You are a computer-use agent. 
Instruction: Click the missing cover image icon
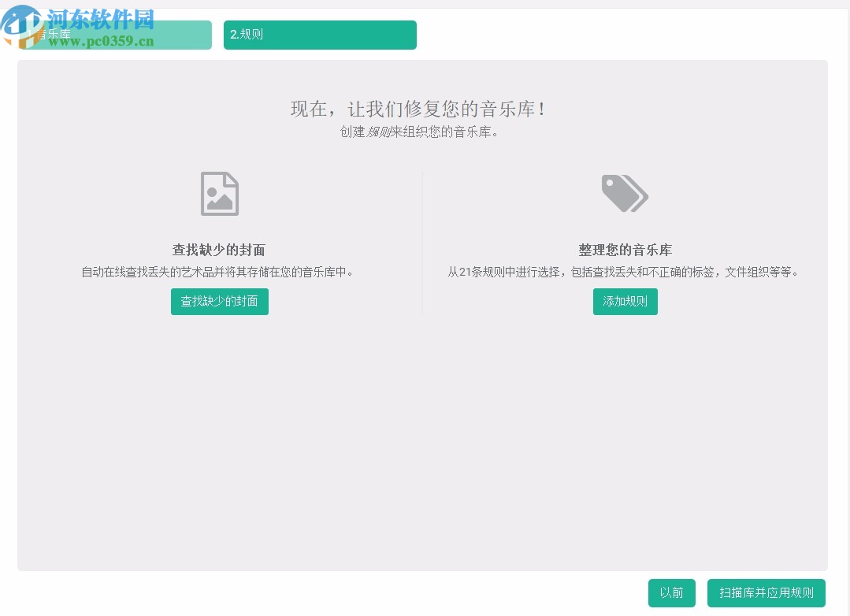[220, 194]
